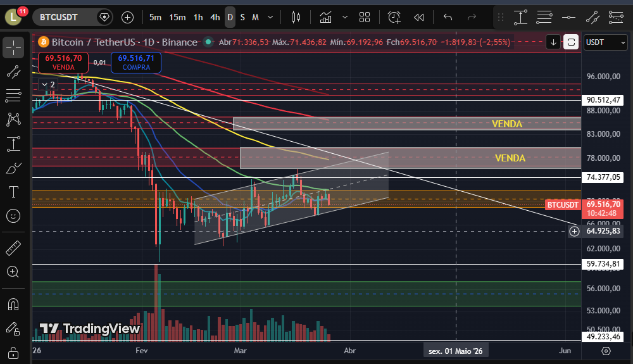Select the rightmost multi-line tool in favorites toolbar
Screen dimensions: 633x364
616,17
